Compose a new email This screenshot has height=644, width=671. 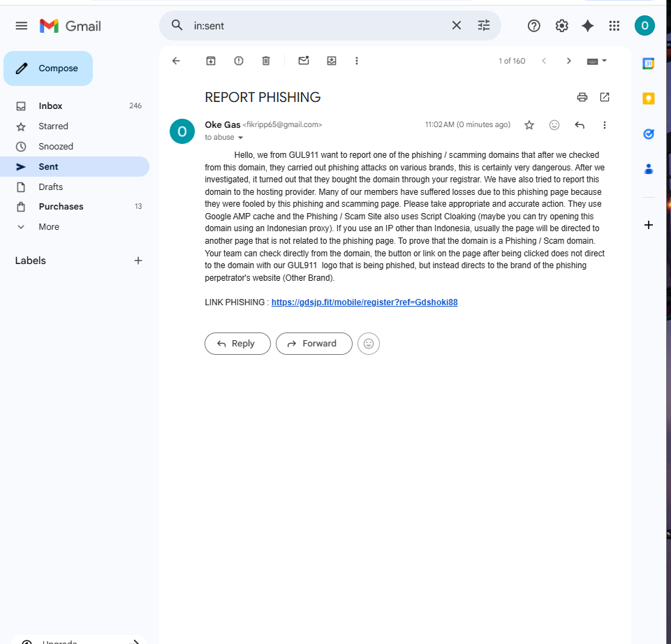(x=48, y=68)
